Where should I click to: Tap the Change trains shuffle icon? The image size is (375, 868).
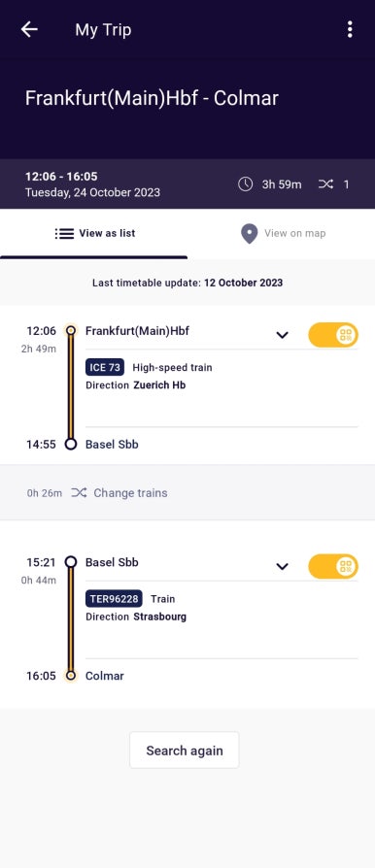click(79, 492)
